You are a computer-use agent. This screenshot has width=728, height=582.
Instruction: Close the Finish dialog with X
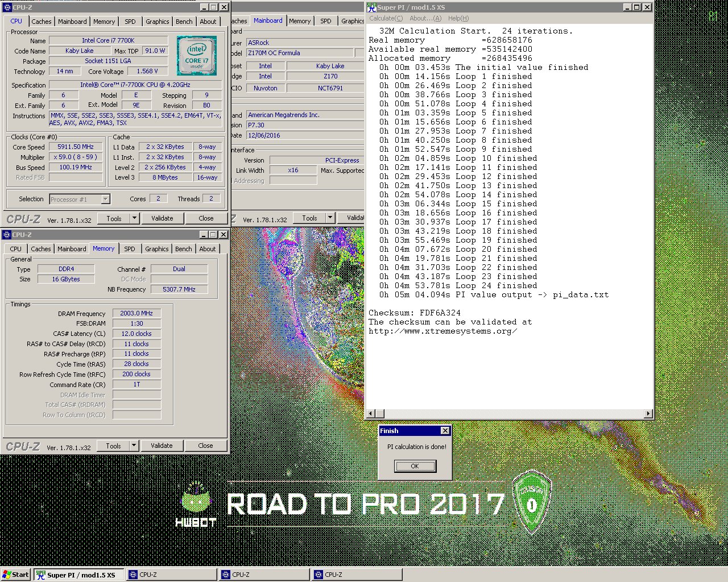pos(445,431)
